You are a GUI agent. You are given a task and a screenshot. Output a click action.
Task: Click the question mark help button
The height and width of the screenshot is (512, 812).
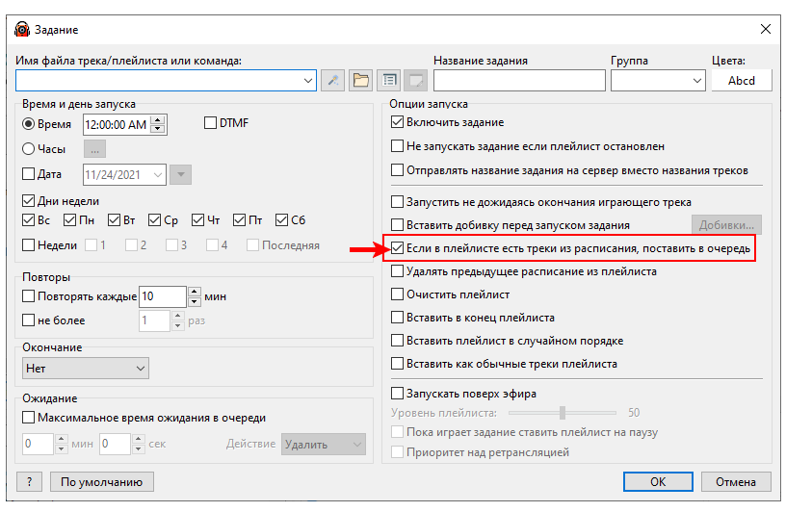[x=31, y=482]
